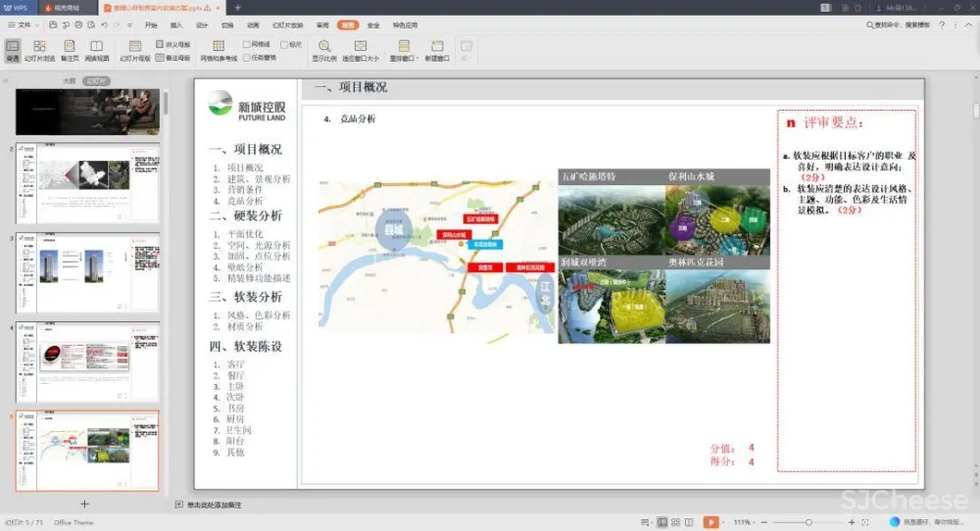The width and height of the screenshot is (980, 531).
Task: Open Notes Page view (备注页)
Action: [x=70, y=50]
